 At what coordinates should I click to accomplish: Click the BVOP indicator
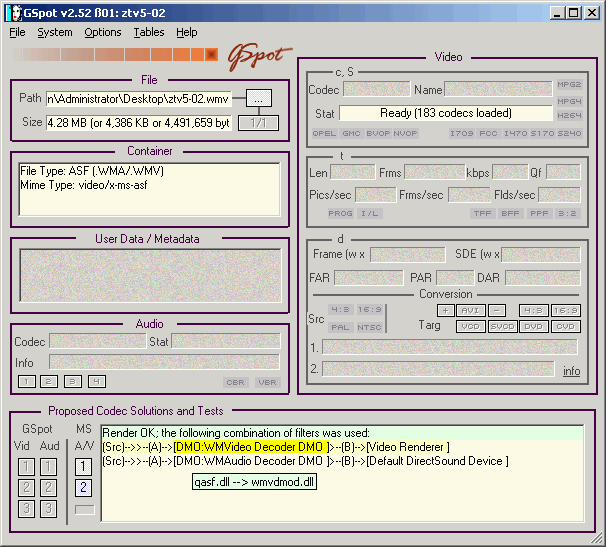coord(378,133)
